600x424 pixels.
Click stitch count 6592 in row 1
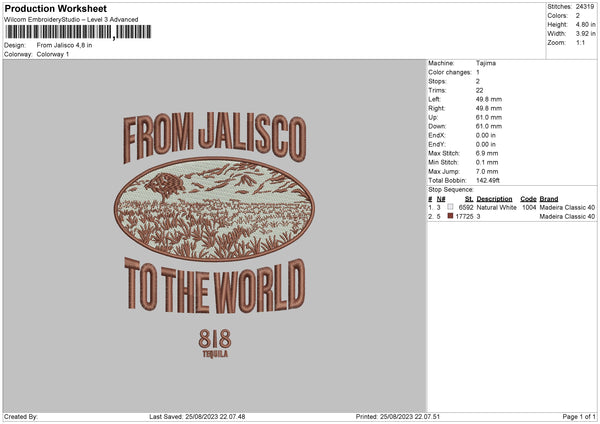[466, 207]
